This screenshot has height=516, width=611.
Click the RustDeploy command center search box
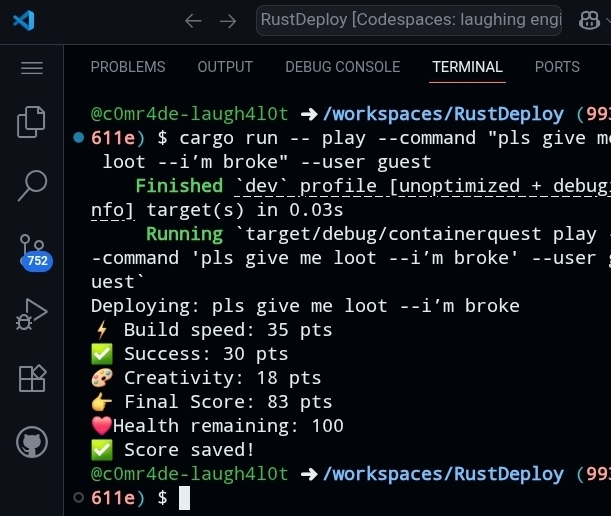pyautogui.click(x=409, y=20)
